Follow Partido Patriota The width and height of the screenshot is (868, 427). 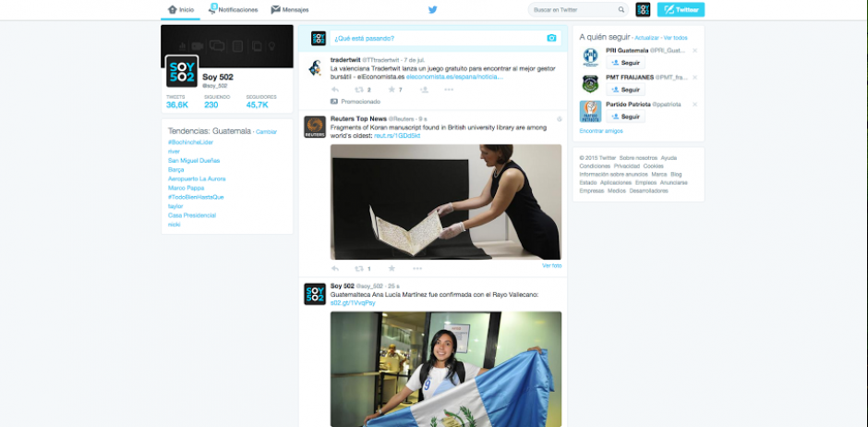[626, 116]
